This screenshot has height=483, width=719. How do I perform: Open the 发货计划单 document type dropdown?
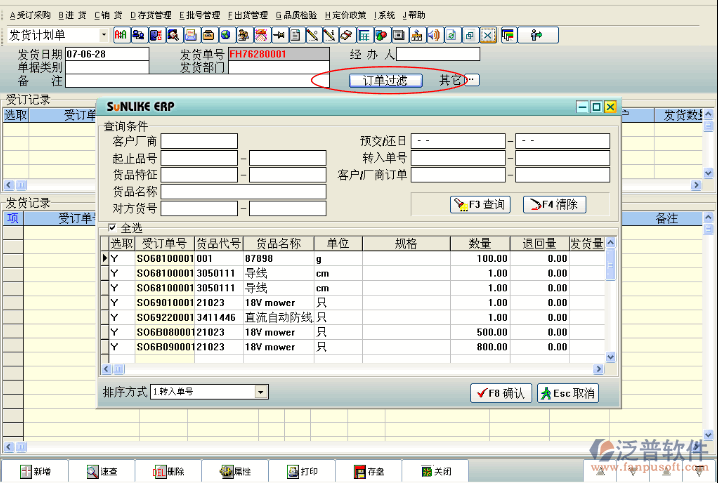[101, 35]
